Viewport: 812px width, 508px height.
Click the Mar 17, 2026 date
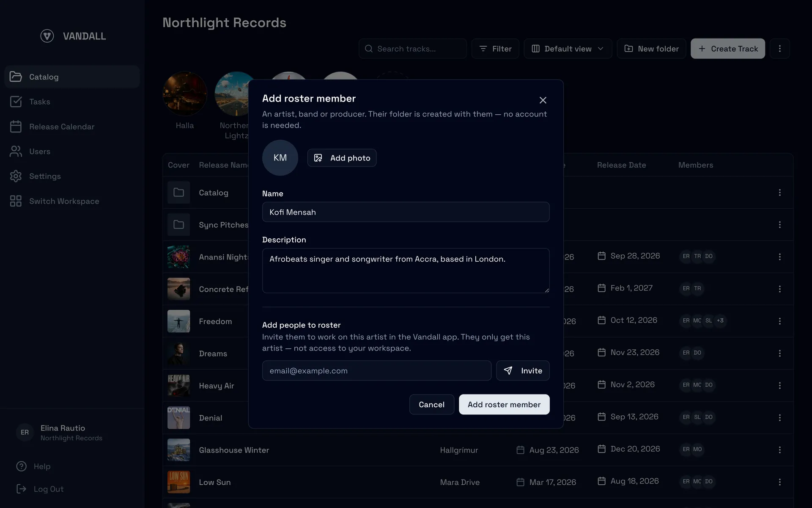point(546,482)
